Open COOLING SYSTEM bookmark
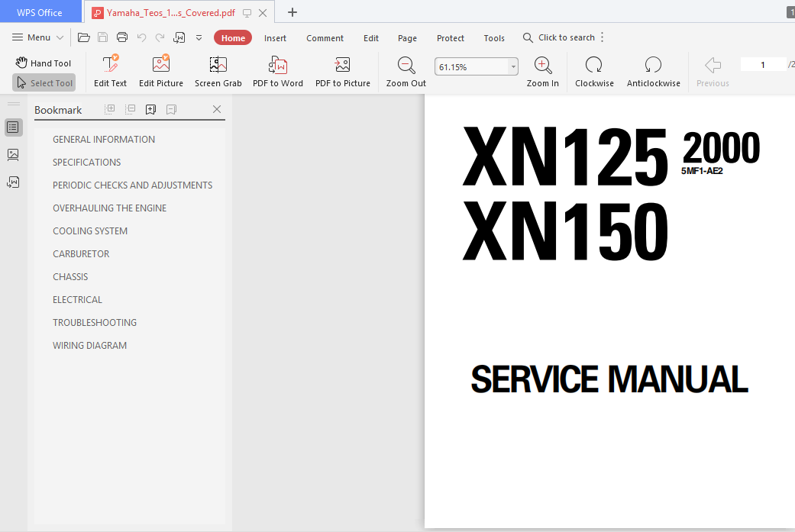 (90, 231)
